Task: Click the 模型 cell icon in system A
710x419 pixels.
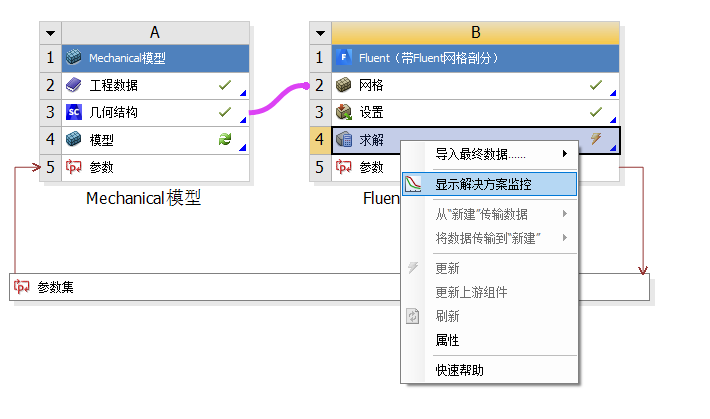Action: [73, 140]
